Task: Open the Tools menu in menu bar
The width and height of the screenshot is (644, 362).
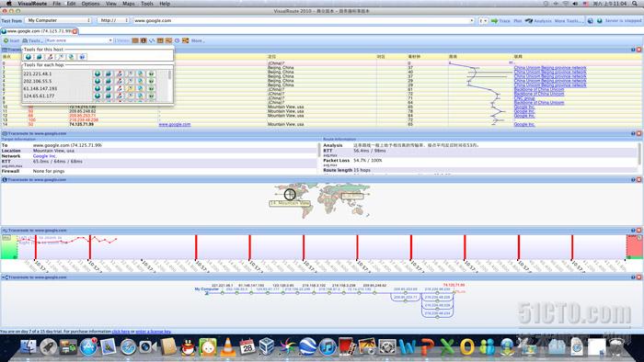Action: click(x=147, y=4)
